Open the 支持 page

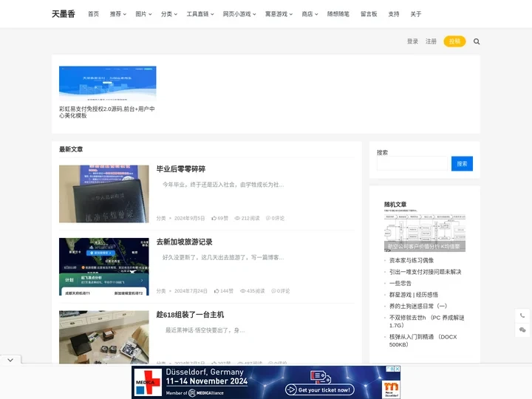coord(394,14)
